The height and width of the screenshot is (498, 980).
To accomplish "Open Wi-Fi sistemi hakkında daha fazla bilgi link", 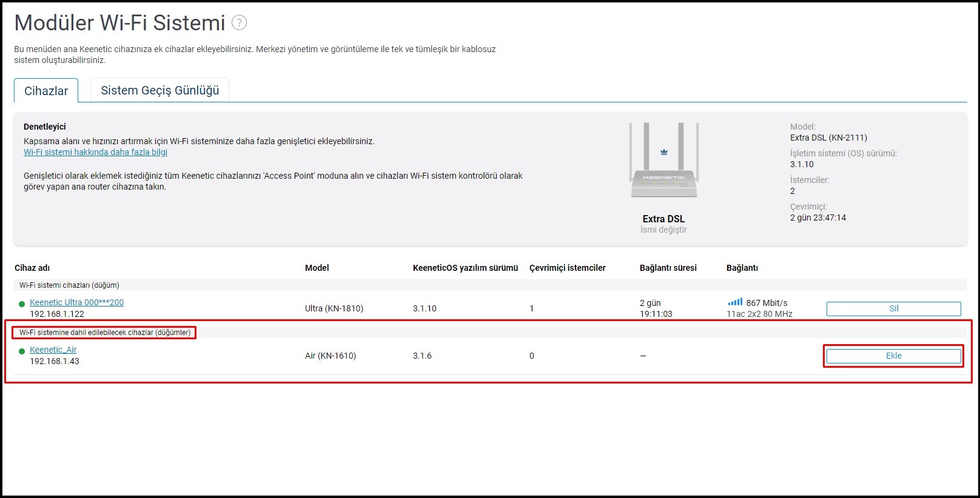I will [x=95, y=152].
